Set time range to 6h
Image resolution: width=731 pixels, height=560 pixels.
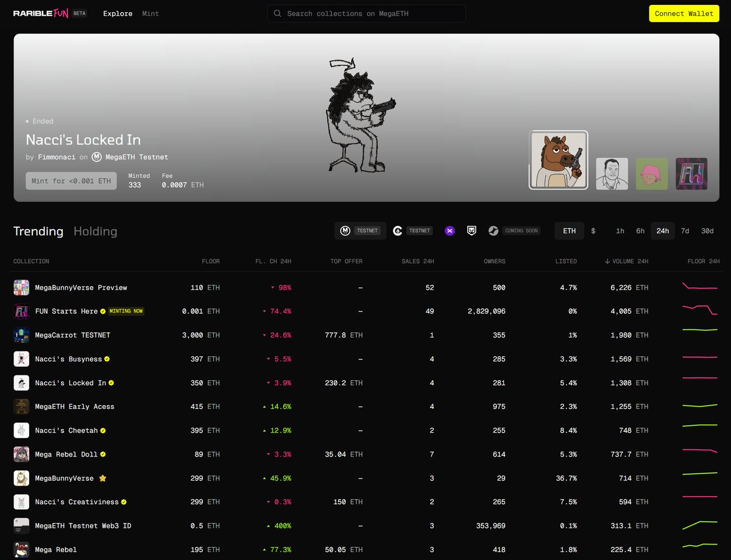[x=640, y=231]
